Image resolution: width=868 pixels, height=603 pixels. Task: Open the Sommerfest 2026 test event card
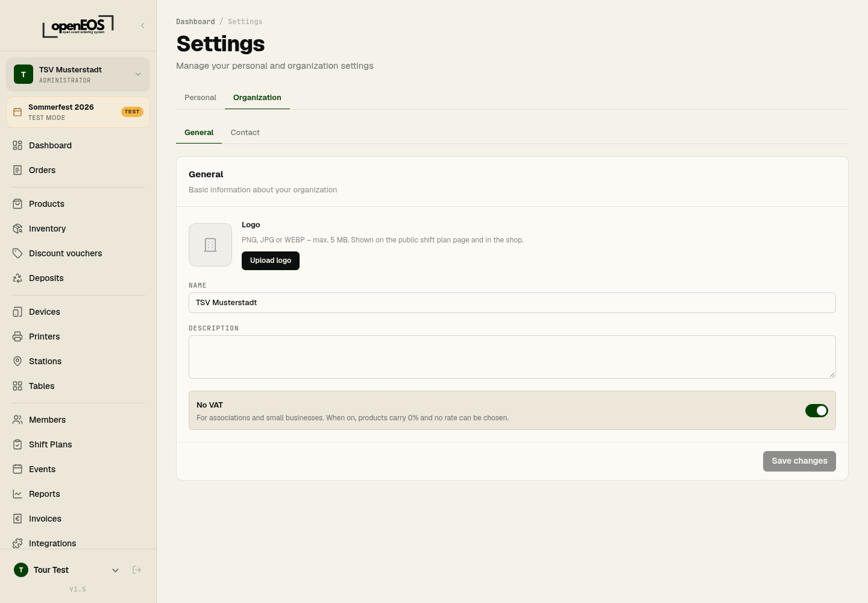pyautogui.click(x=78, y=112)
